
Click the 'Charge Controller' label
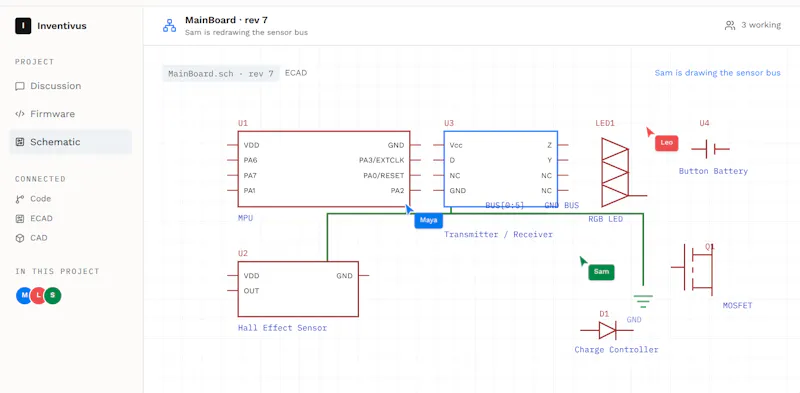(616, 350)
